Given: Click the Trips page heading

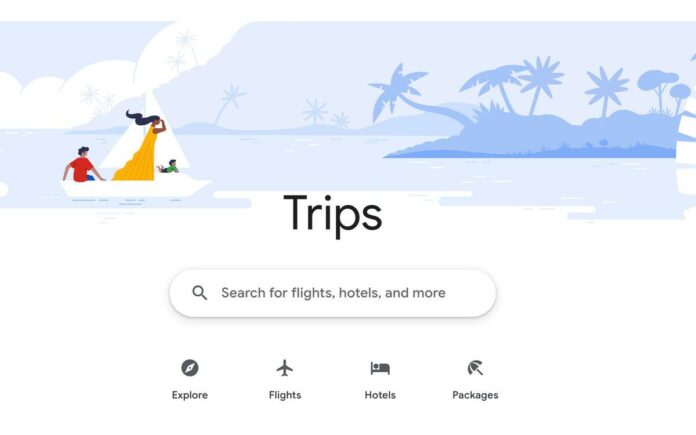Looking at the screenshot, I should click(x=333, y=214).
